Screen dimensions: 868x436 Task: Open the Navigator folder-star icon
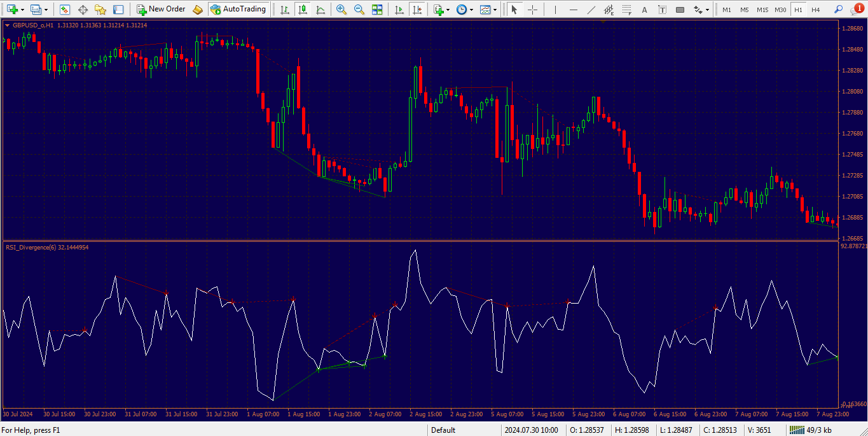(x=100, y=9)
